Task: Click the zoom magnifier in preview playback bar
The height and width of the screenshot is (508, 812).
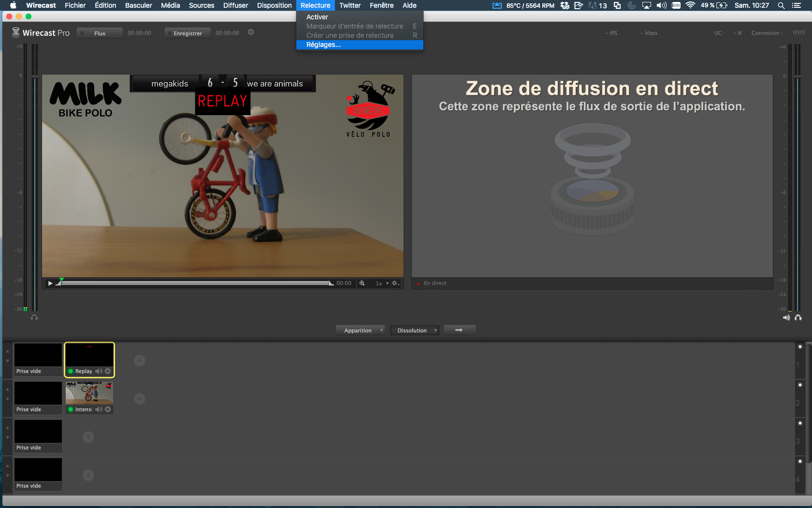Action: (362, 284)
